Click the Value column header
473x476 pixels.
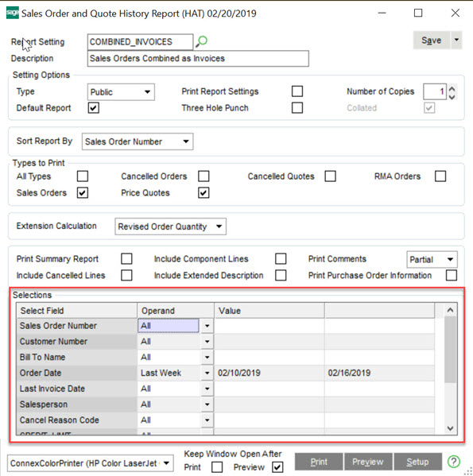(269, 311)
